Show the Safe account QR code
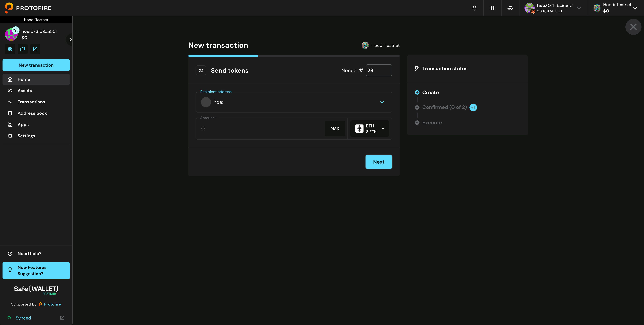 coord(10,49)
